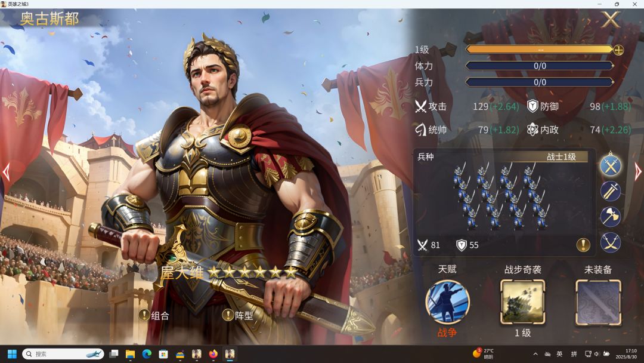Open troop info exclamation icon
Screen dimensions: 644x363
click(x=583, y=245)
